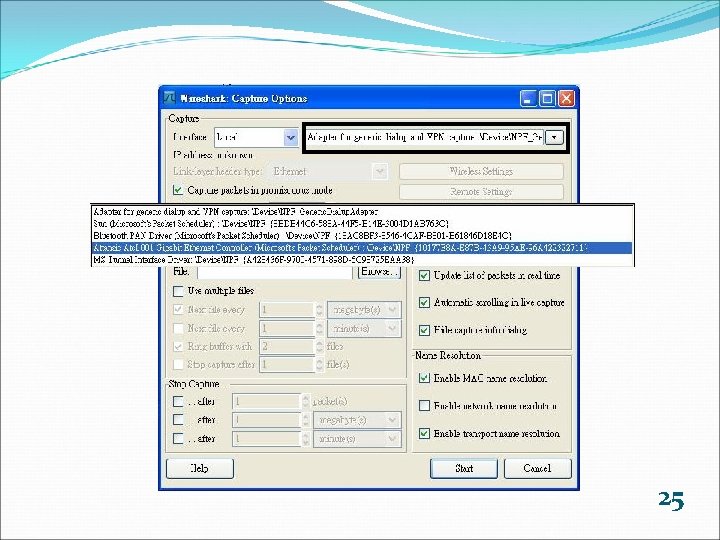The width and height of the screenshot is (720, 540).
Task: Click the Wireshark title bar icon
Action: click(x=170, y=98)
